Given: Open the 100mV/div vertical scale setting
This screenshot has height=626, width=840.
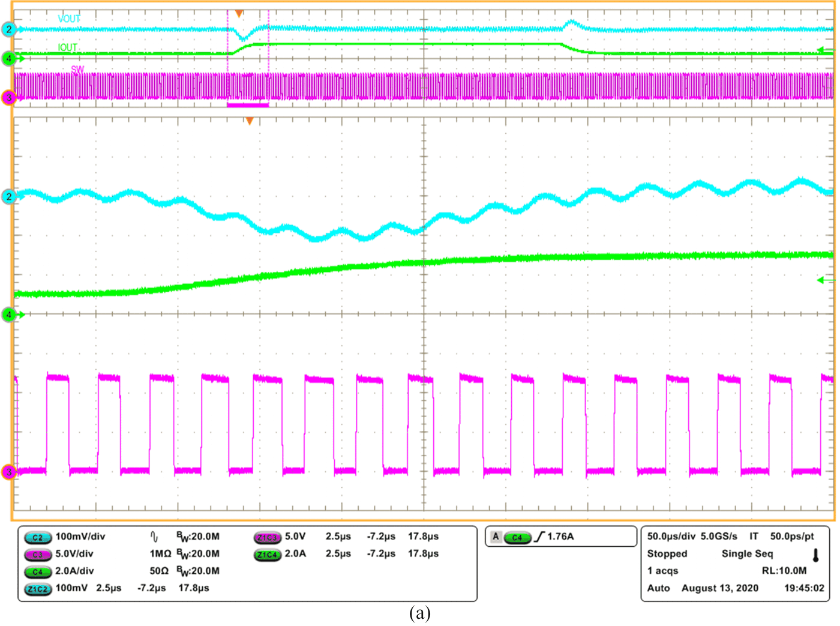Looking at the screenshot, I should [80, 537].
